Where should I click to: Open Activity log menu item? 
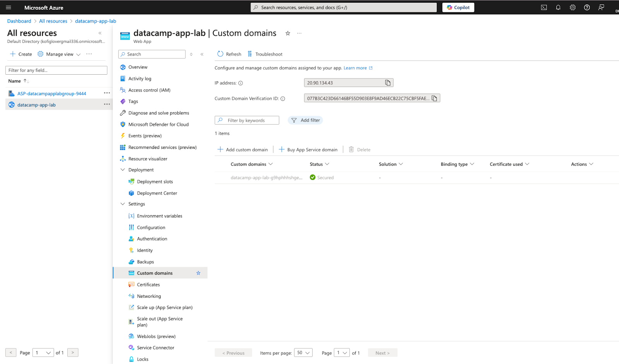pyautogui.click(x=140, y=79)
